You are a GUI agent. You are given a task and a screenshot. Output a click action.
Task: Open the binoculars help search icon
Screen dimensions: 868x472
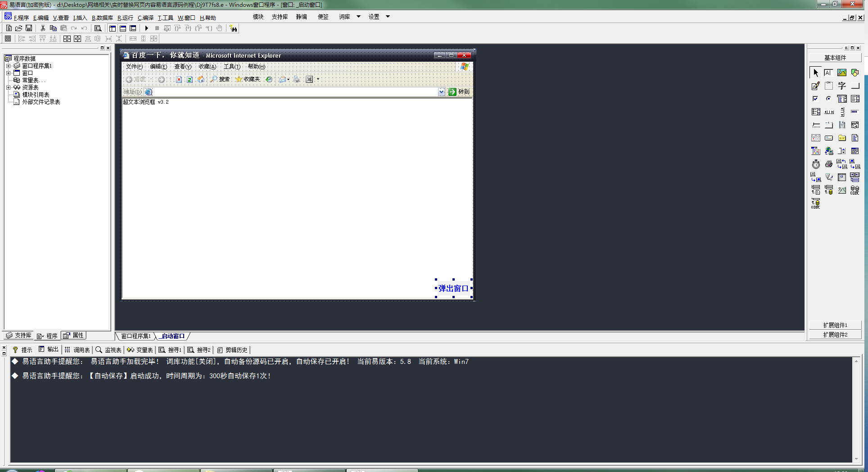point(233,28)
